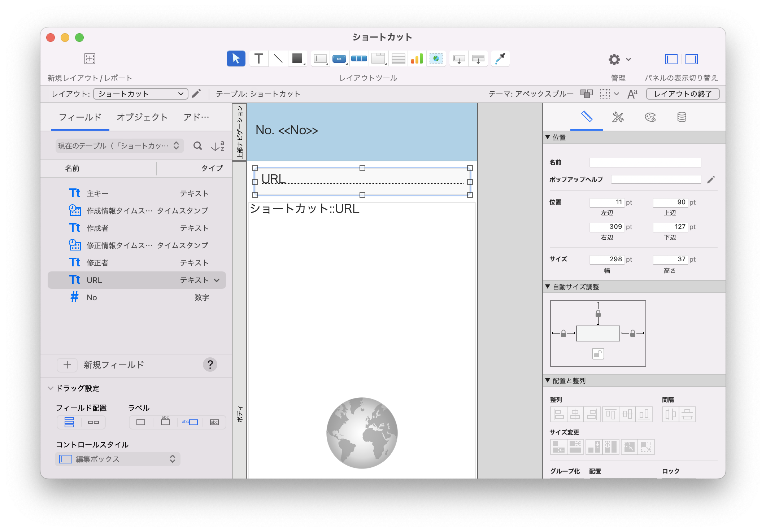Choose label left of field option
This screenshot has height=532, width=766.
tap(190, 422)
